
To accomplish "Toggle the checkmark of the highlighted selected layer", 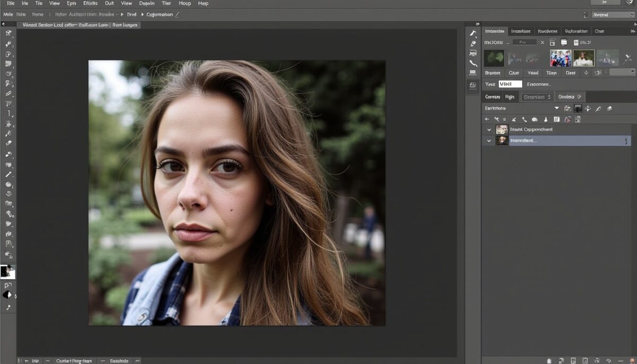I will pyautogui.click(x=489, y=141).
